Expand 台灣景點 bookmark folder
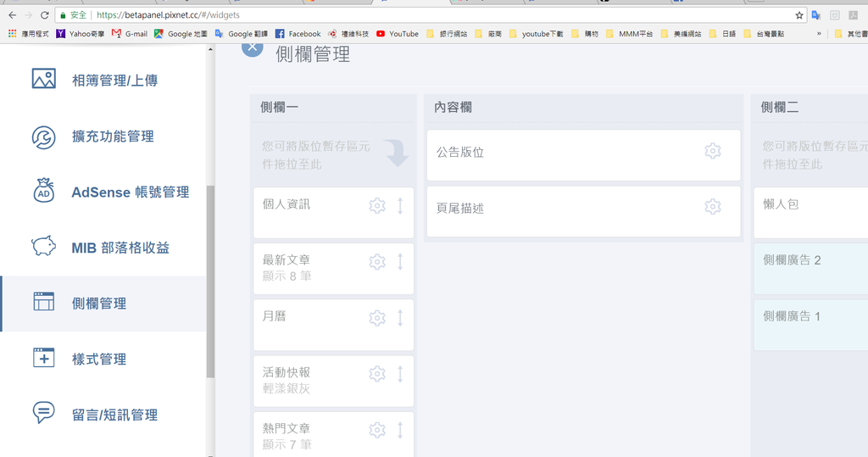 (764, 34)
